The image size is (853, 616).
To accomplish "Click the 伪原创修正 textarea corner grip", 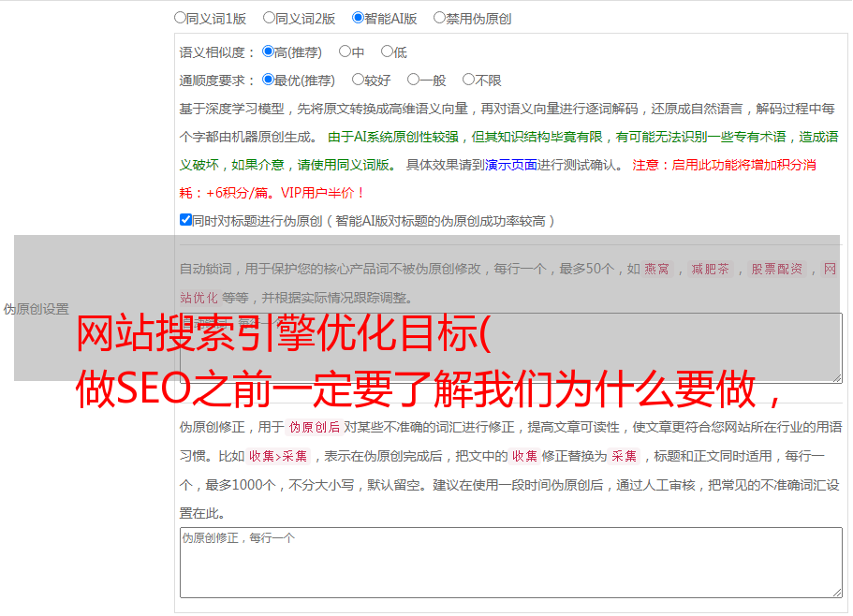I will tap(837, 593).
